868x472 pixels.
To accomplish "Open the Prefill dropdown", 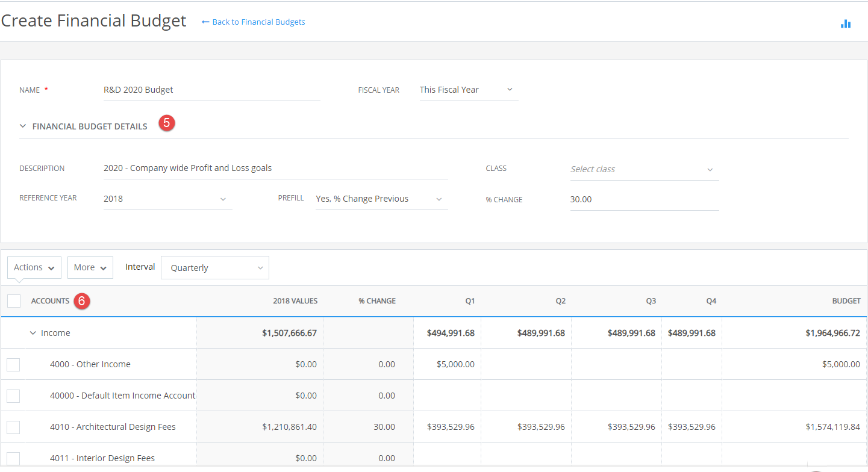I will point(381,199).
